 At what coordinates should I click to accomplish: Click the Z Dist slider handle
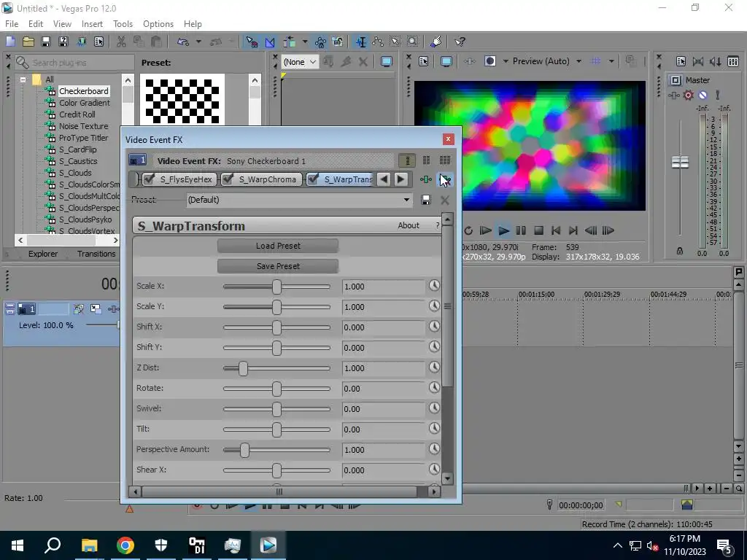[x=243, y=368]
